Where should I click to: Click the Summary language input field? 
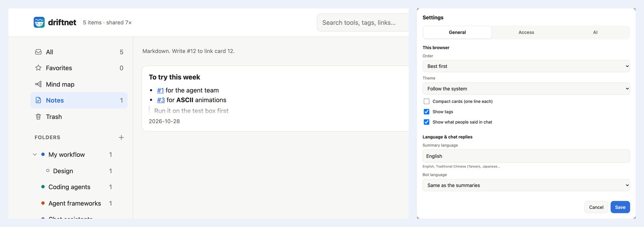(x=526, y=156)
